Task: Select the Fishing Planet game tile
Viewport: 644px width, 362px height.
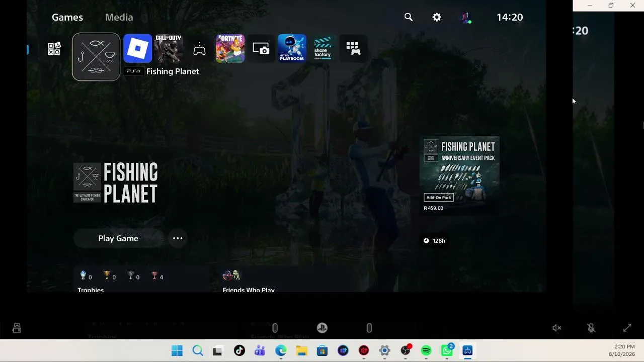Action: (96, 57)
